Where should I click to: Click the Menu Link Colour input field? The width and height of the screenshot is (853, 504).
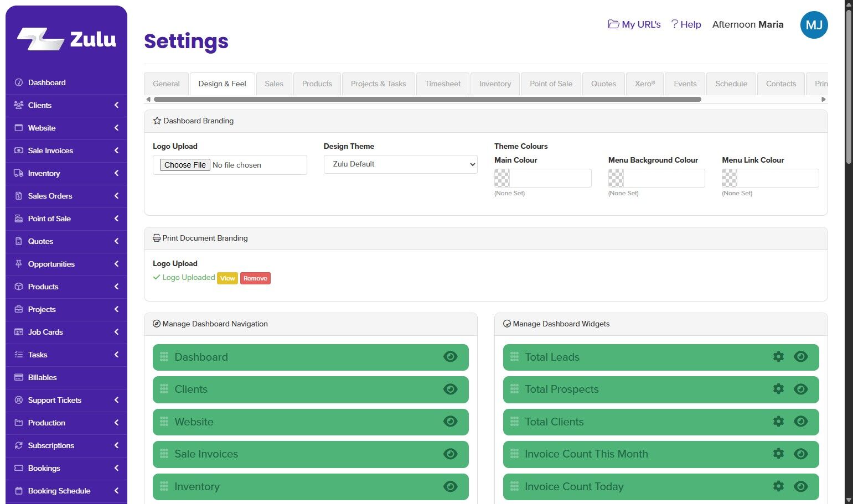coord(778,178)
